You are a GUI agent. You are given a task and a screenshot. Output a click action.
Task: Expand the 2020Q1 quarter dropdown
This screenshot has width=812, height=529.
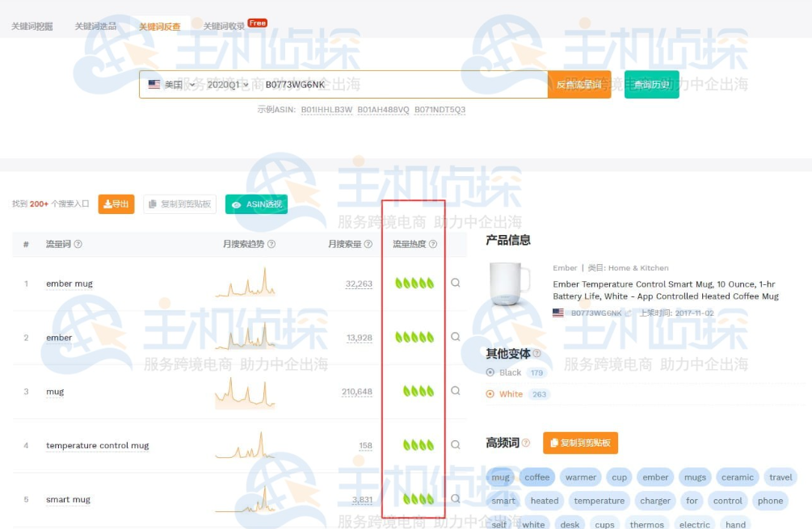(x=228, y=85)
